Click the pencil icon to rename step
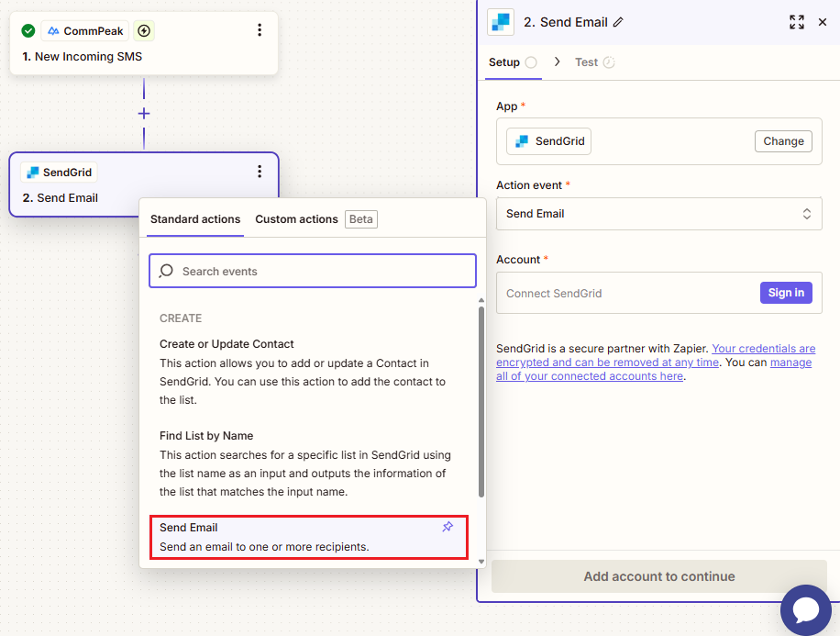The width and height of the screenshot is (840, 636). pyautogui.click(x=618, y=22)
